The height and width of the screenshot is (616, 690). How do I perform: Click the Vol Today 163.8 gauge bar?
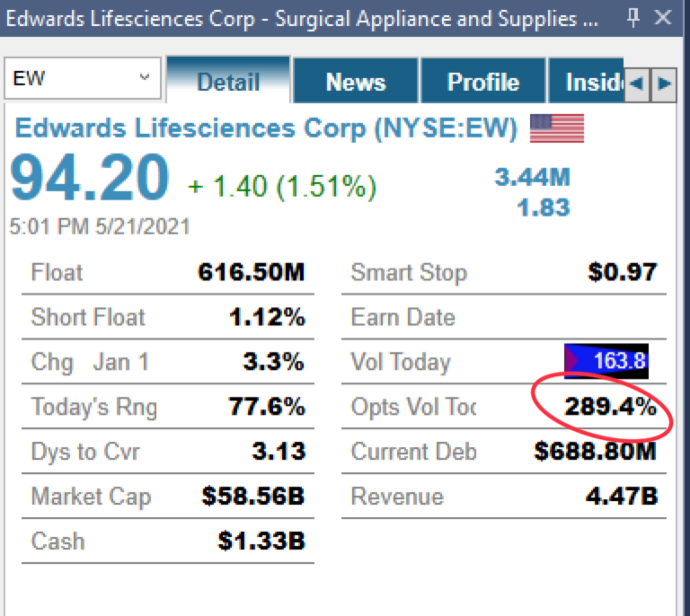pyautogui.click(x=606, y=361)
